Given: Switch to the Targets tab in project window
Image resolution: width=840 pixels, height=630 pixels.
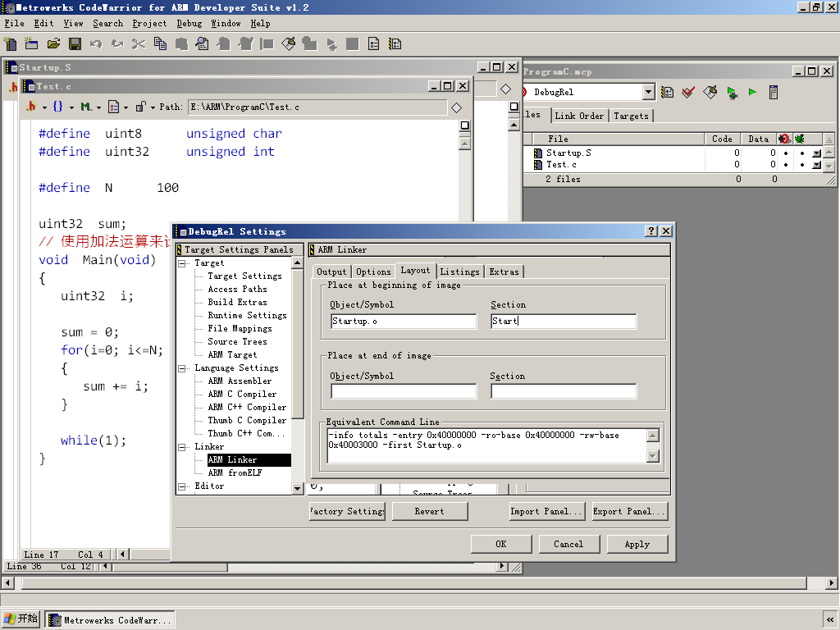Looking at the screenshot, I should pyautogui.click(x=631, y=116).
